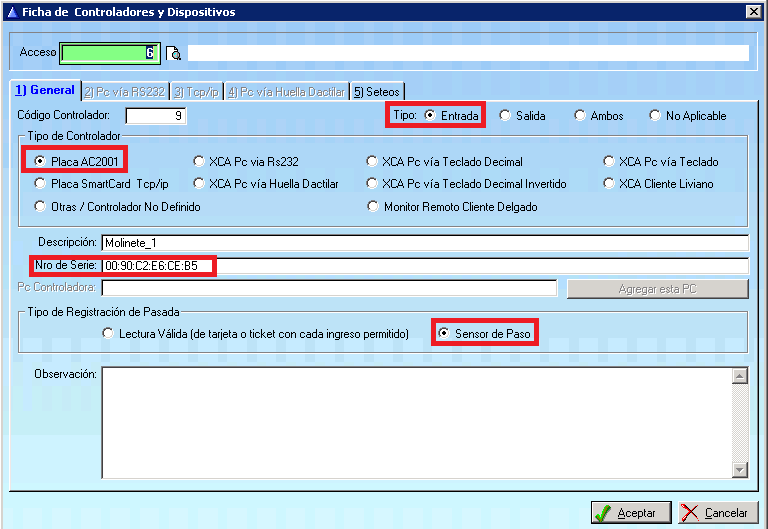This screenshot has width=768, height=529.
Task: Click the Código Controlador field
Action: point(155,116)
